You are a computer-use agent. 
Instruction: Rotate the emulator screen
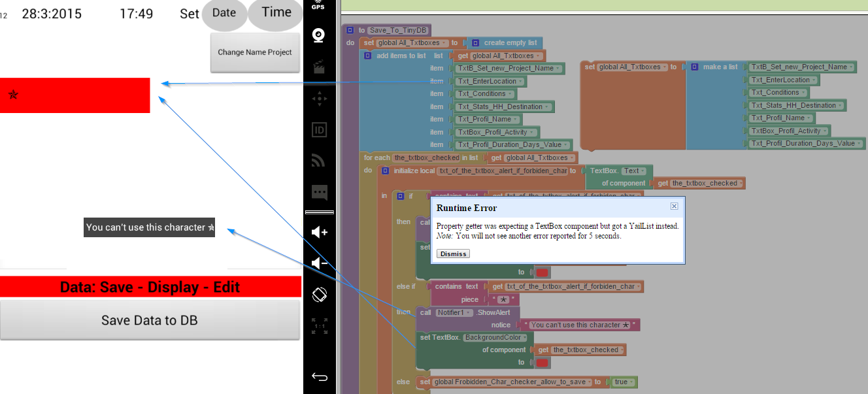pos(319,295)
